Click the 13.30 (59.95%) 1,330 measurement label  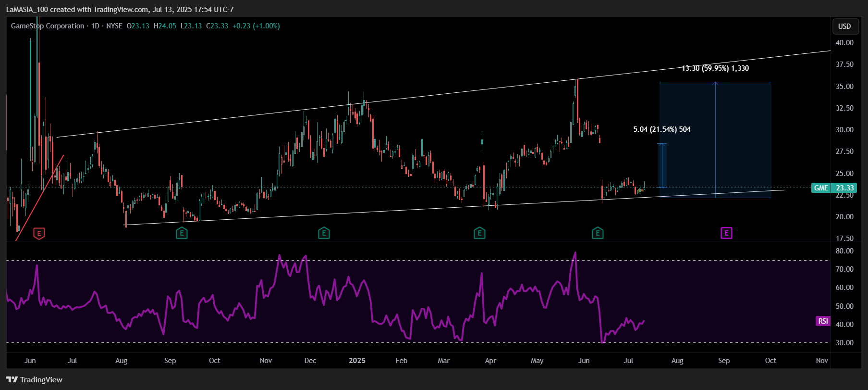click(x=715, y=68)
